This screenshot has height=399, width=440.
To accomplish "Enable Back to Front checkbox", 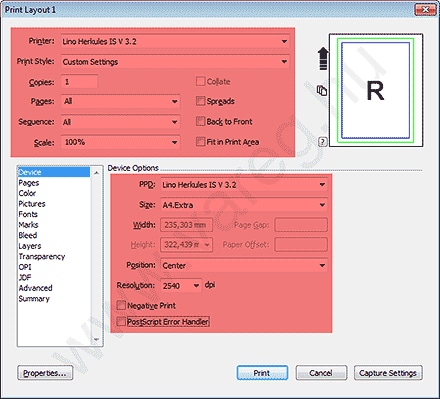I will (x=200, y=121).
